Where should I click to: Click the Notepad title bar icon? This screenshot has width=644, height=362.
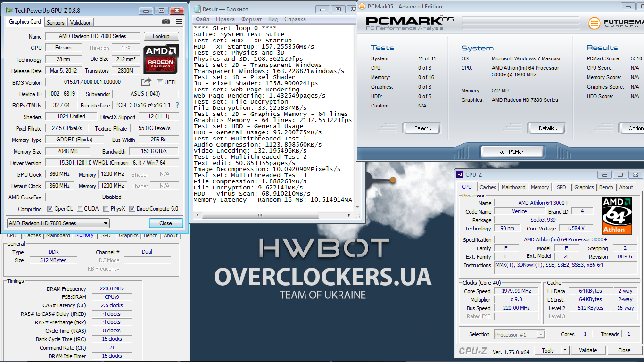(x=196, y=9)
